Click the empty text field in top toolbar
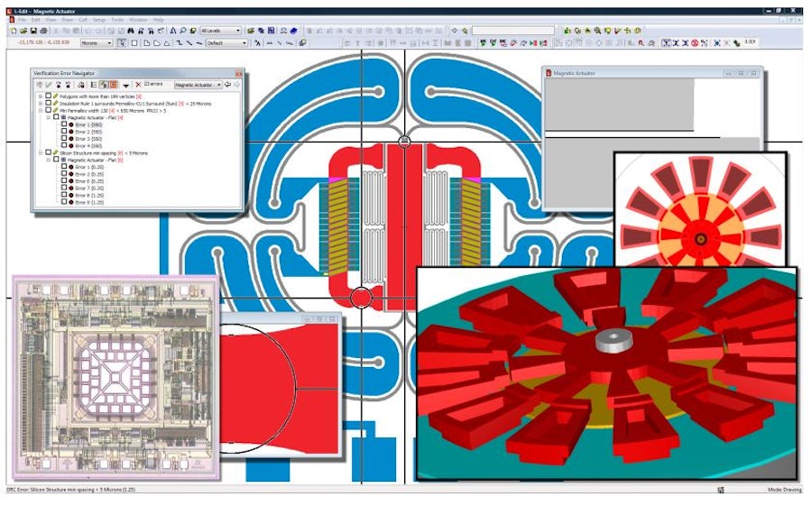Image resolution: width=812 pixels, height=506 pixels. point(513,31)
